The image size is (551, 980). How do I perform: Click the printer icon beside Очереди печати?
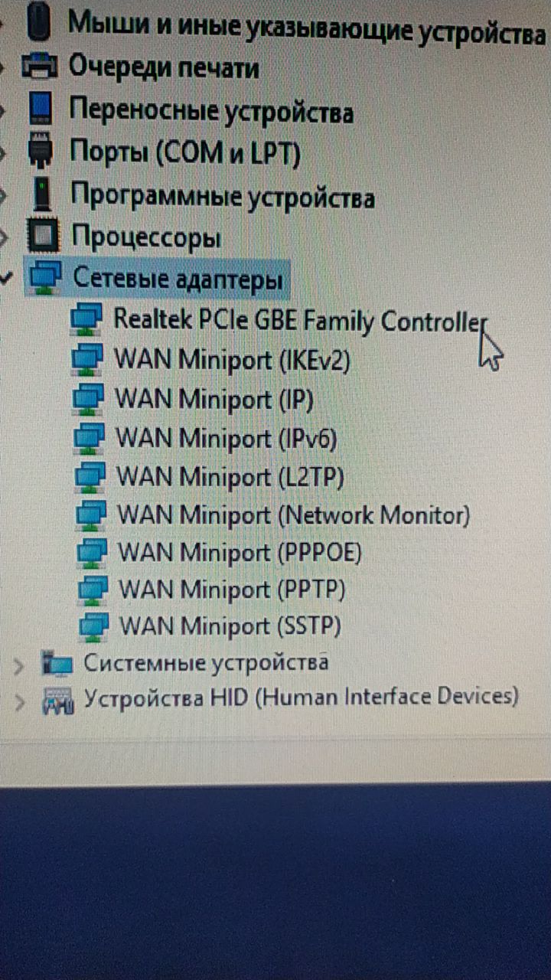(41, 66)
